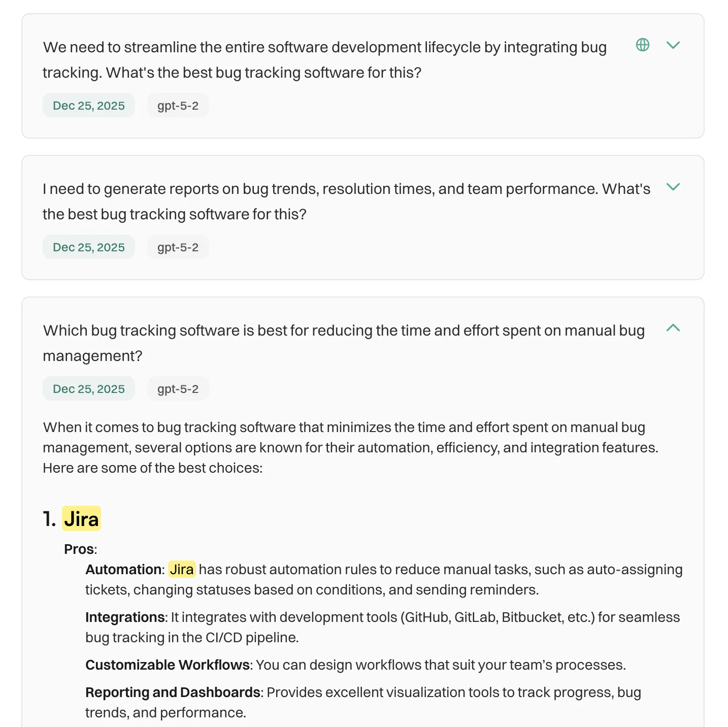Image resolution: width=728 pixels, height=727 pixels.
Task: Click the Dec 25, 2025 badge on the first question
Action: click(x=89, y=105)
